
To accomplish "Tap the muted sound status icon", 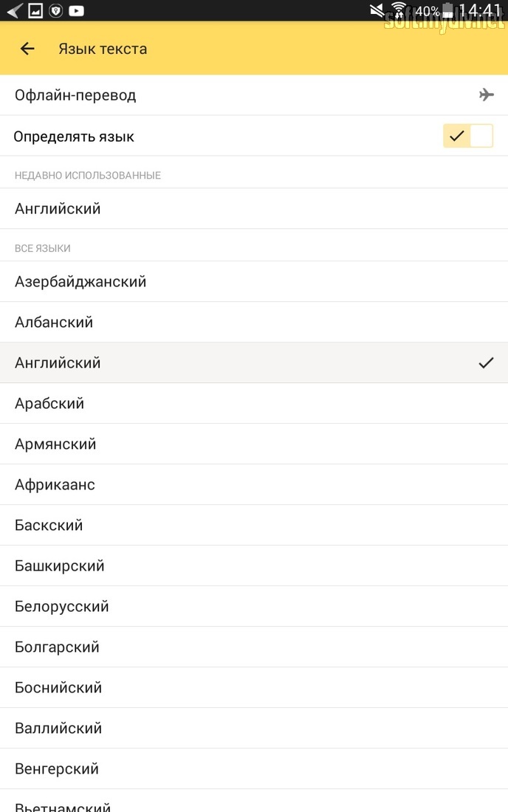I will pyautogui.click(x=377, y=10).
